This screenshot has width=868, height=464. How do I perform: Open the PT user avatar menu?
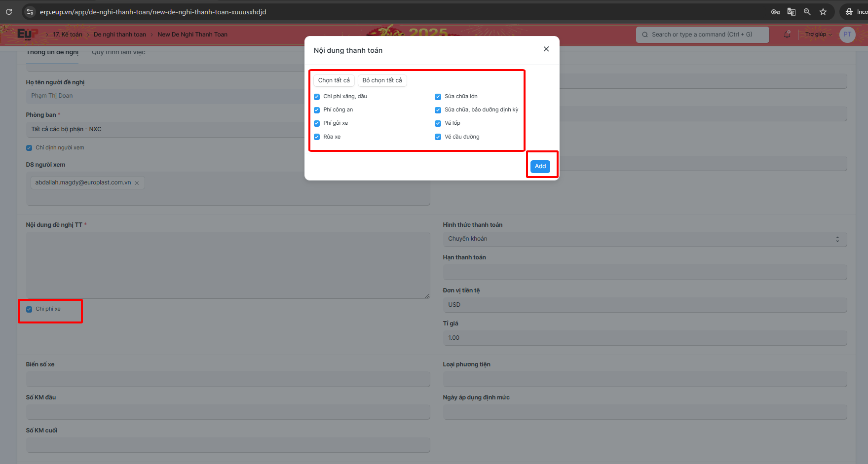pos(847,35)
